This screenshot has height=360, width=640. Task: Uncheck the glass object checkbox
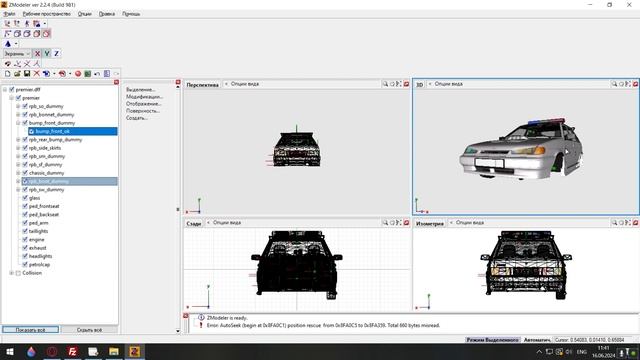click(25, 198)
